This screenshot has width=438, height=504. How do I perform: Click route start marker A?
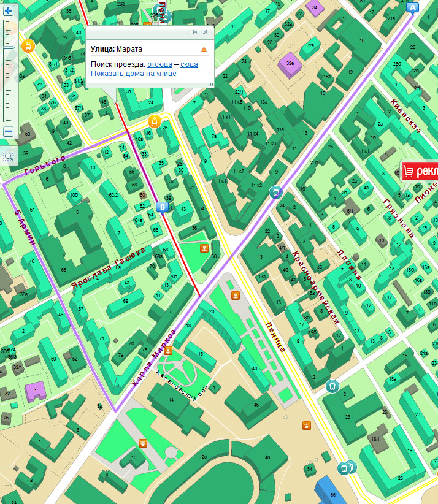[412, 7]
